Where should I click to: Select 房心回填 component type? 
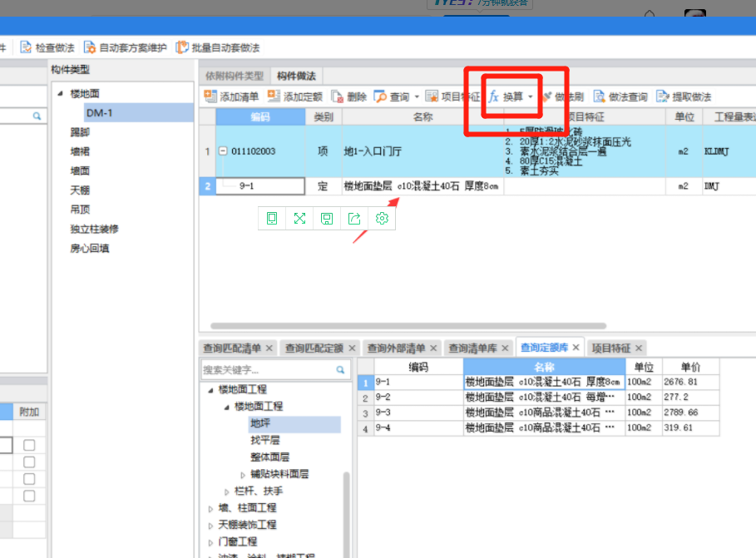[x=90, y=248]
